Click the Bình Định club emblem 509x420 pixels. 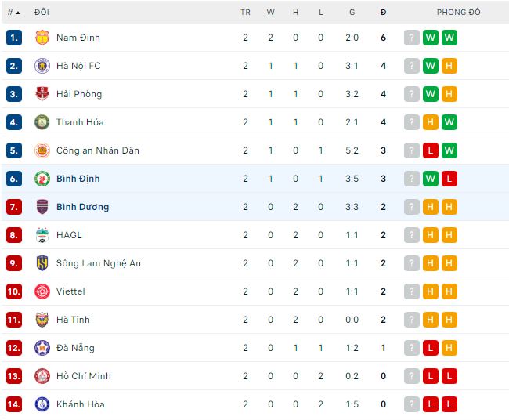point(42,179)
